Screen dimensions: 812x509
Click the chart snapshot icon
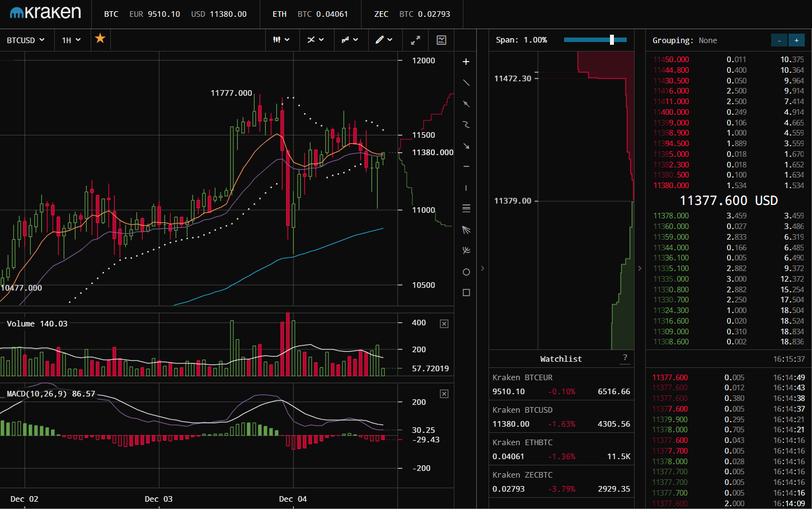click(x=442, y=40)
